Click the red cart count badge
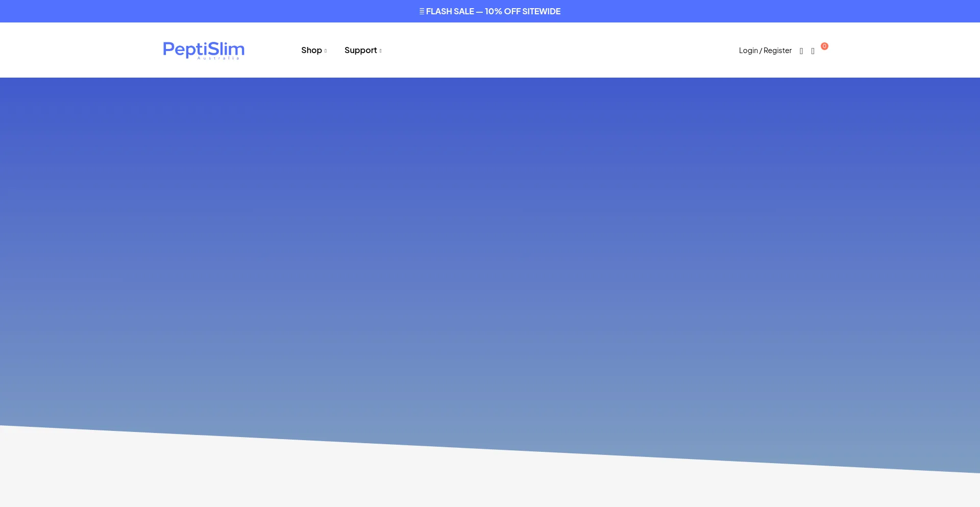Screen dimensions: 980x507 (824, 46)
